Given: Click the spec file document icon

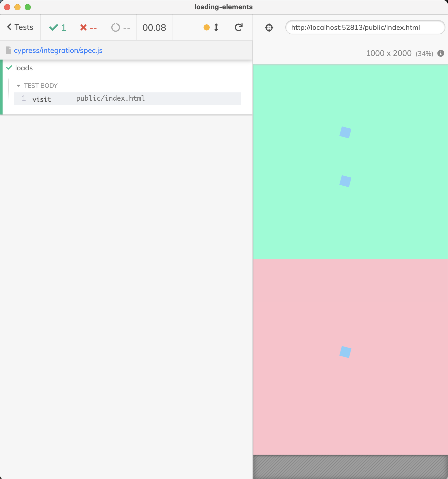Looking at the screenshot, I should pos(9,50).
